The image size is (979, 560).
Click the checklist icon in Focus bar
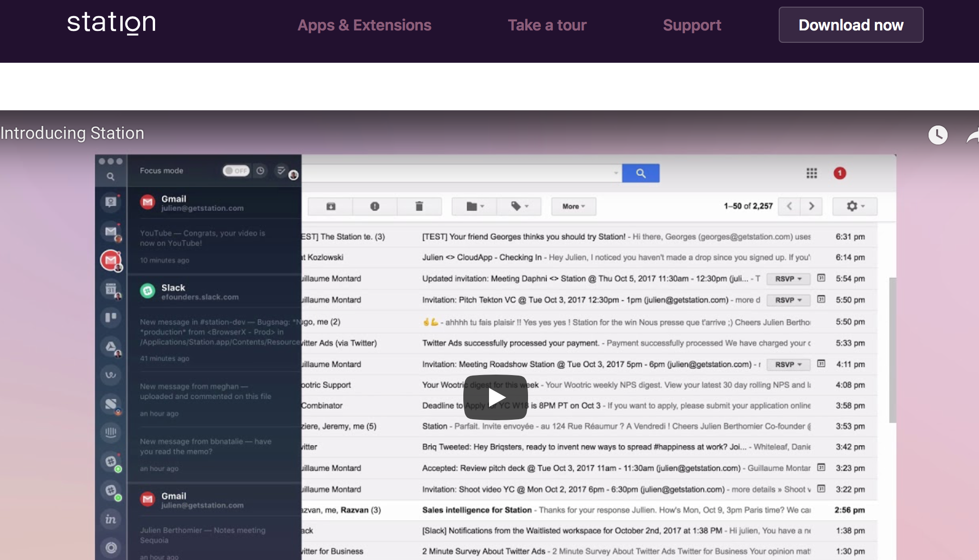click(x=281, y=170)
